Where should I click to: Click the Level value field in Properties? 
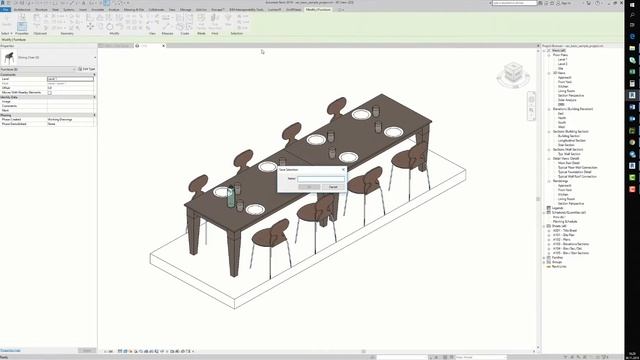click(70, 79)
